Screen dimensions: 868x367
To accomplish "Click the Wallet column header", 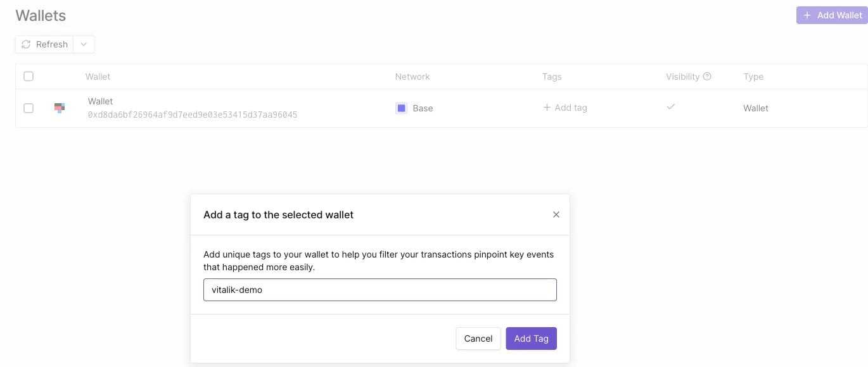I will point(98,77).
